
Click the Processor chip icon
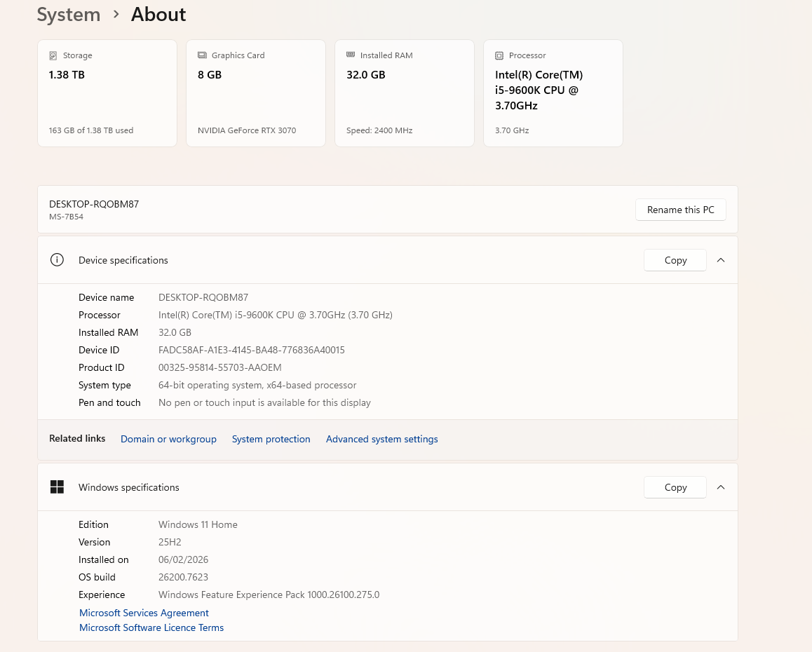[x=499, y=55]
